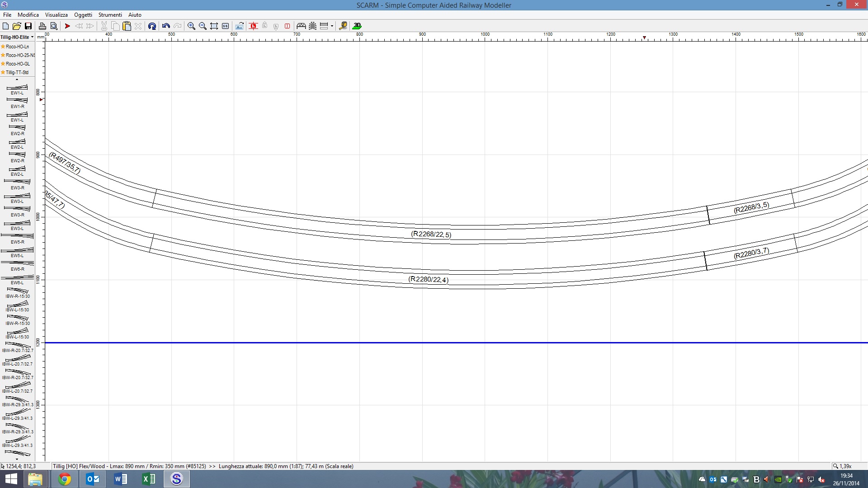Image resolution: width=868 pixels, height=488 pixels.
Task: Pick the EW5-L turnout from library
Action: pyautogui.click(x=17, y=252)
